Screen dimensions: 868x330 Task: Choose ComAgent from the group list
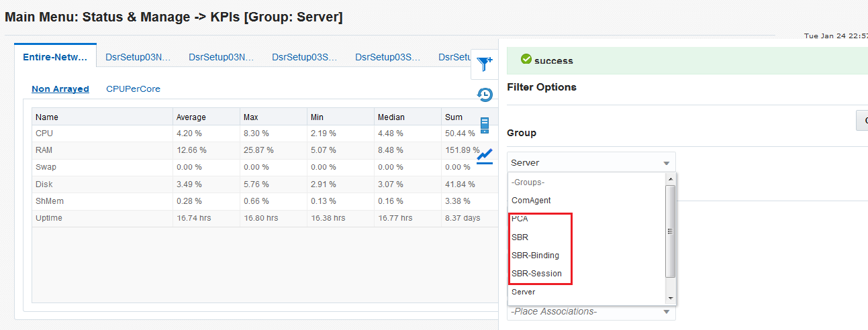[x=586, y=200]
